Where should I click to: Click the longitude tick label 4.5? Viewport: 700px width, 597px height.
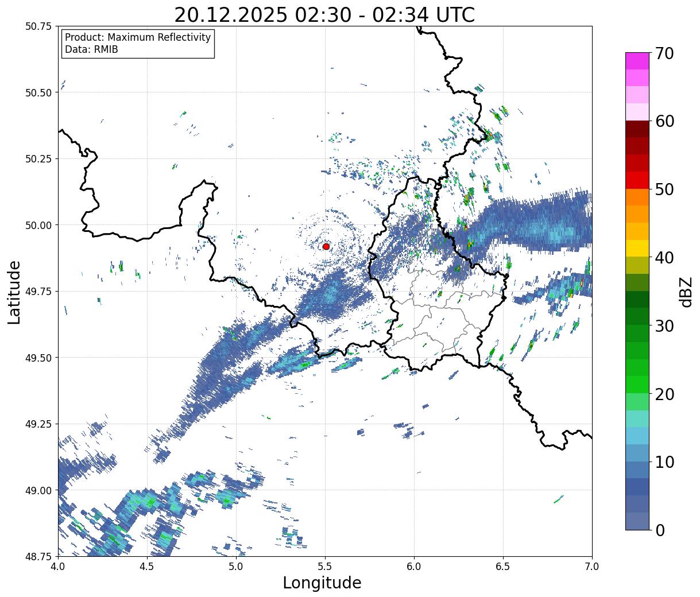(x=147, y=567)
